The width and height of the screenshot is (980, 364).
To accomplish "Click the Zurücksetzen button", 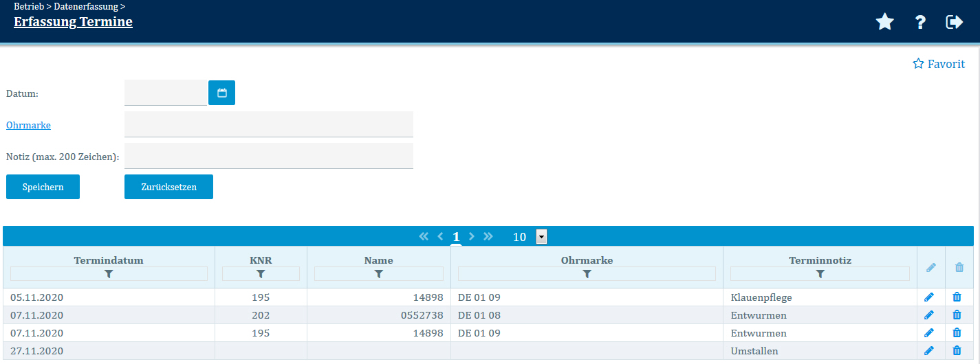I will click(168, 187).
